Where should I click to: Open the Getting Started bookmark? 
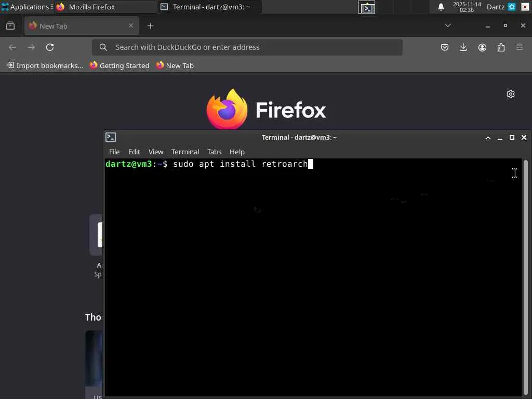(x=119, y=65)
